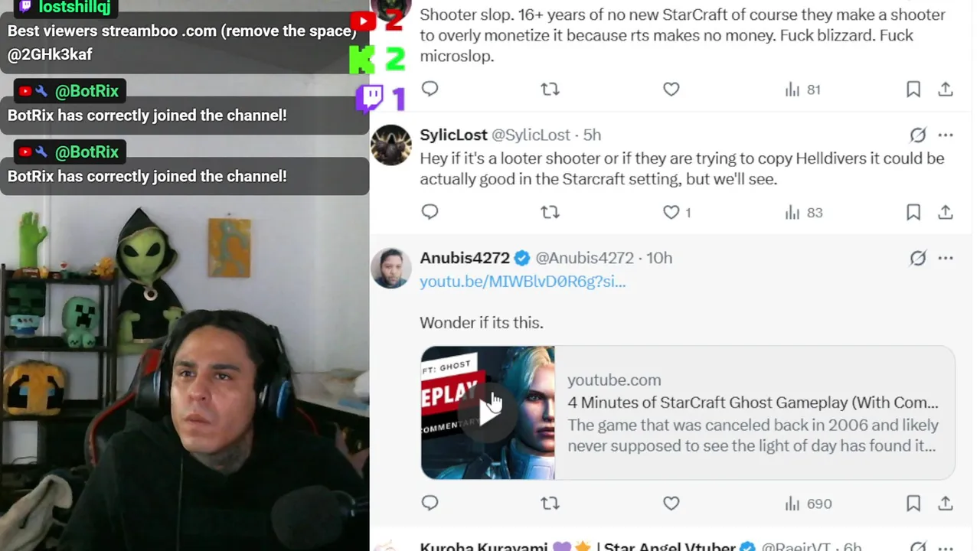Play the StarCraft Ghost gameplay video thumbnail
The height and width of the screenshot is (551, 980).
point(488,412)
